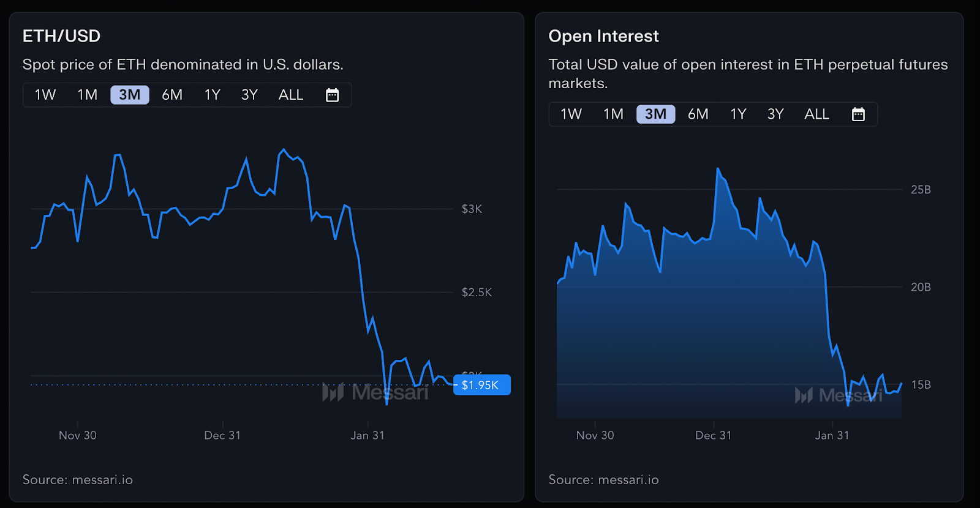Select 1W range on ETH/USD chart
The width and height of the screenshot is (980, 508).
tap(45, 95)
